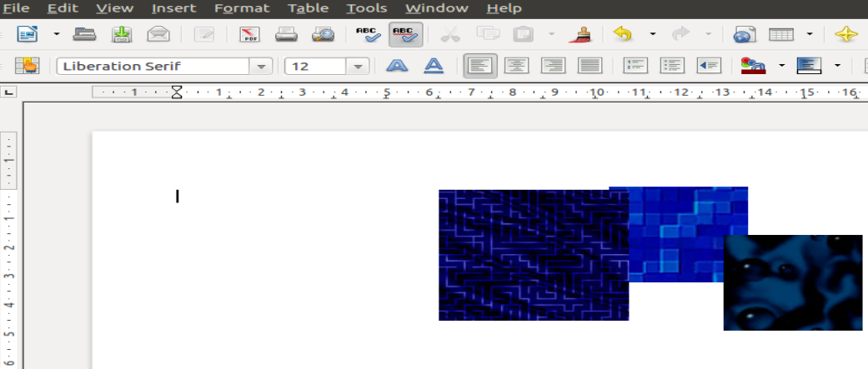
Task: Open the Window menu
Action: (x=437, y=8)
